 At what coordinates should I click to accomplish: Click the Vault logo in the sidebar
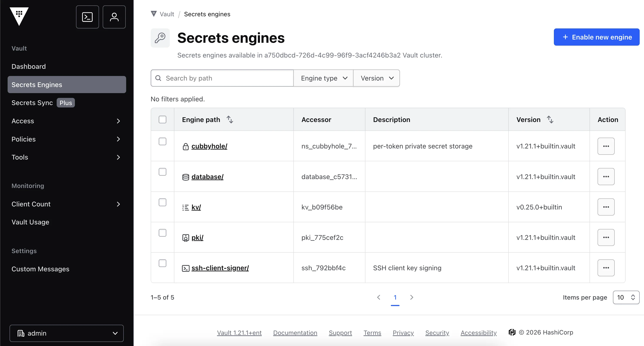tap(19, 16)
